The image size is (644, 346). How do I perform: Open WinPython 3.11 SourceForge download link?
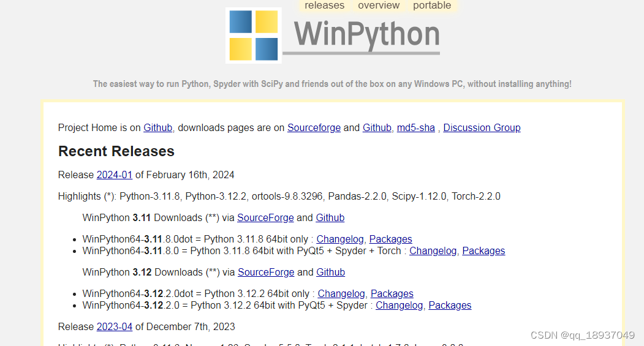pyautogui.click(x=265, y=217)
